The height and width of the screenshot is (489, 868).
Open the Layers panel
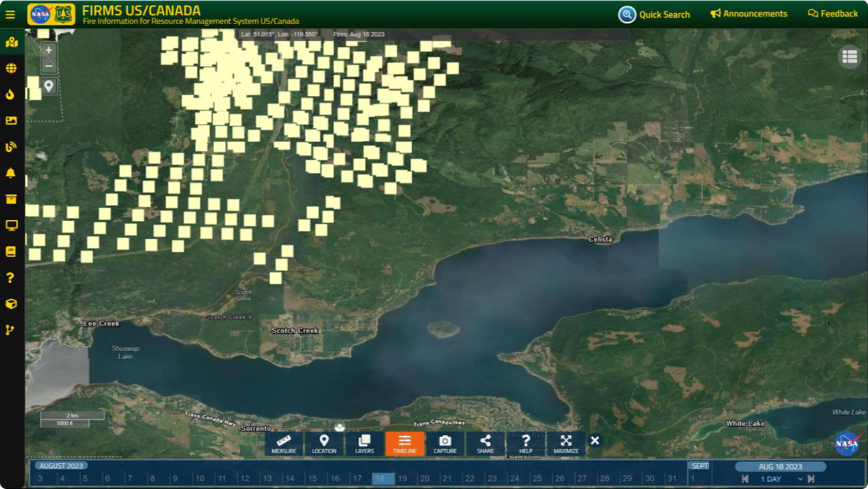365,443
